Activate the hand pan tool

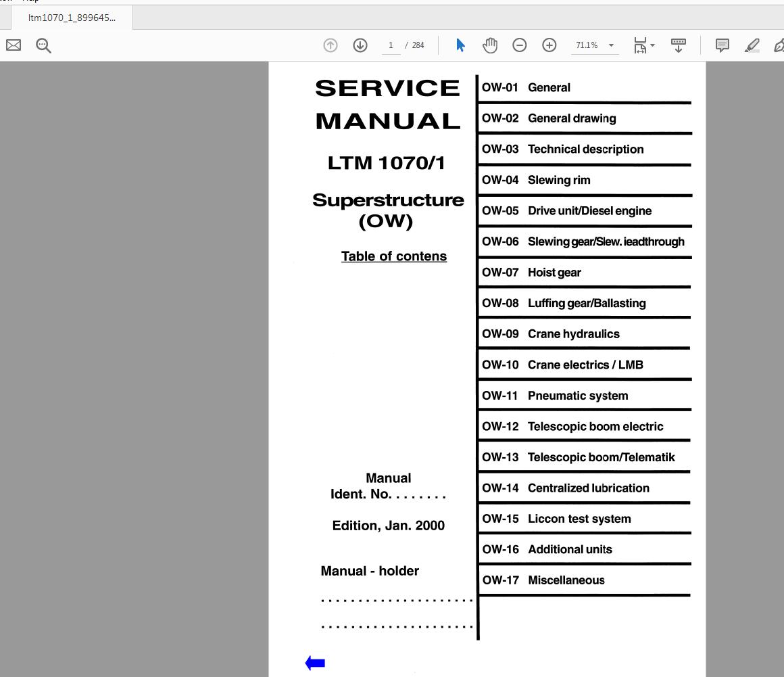[x=490, y=45]
